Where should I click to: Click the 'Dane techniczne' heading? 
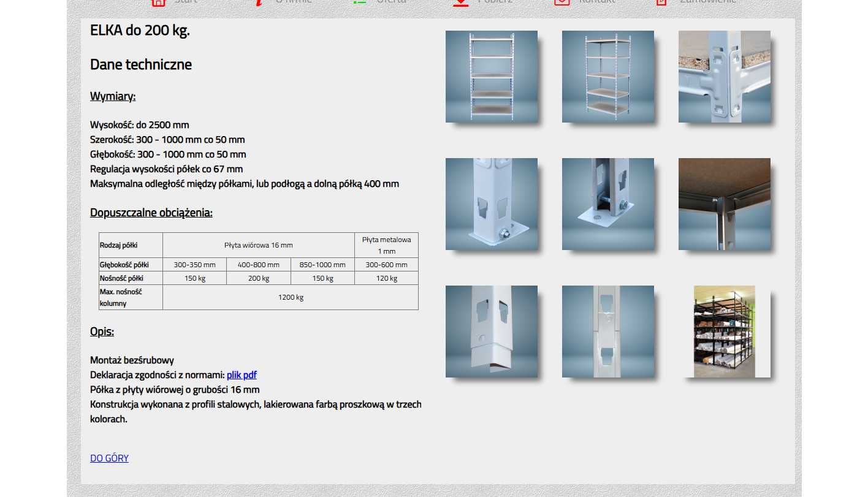tap(141, 64)
